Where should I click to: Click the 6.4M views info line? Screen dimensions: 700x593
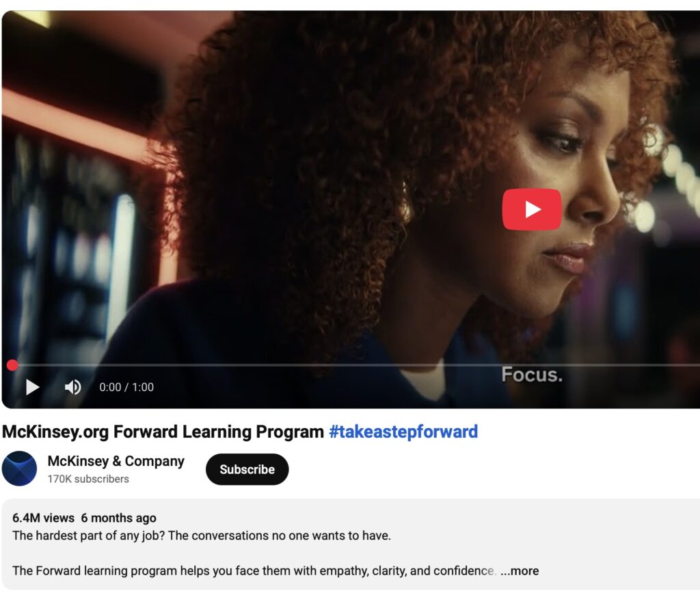point(43,518)
